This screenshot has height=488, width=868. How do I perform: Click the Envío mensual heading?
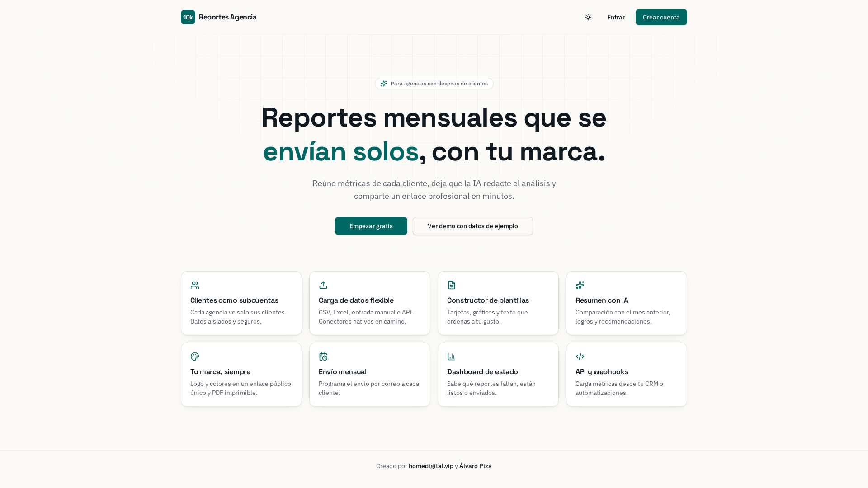click(343, 372)
